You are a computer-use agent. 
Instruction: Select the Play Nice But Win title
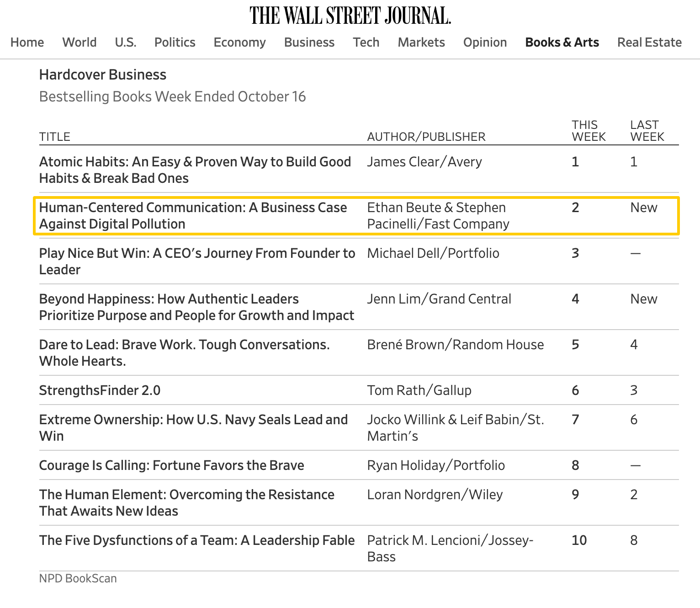coord(197,261)
